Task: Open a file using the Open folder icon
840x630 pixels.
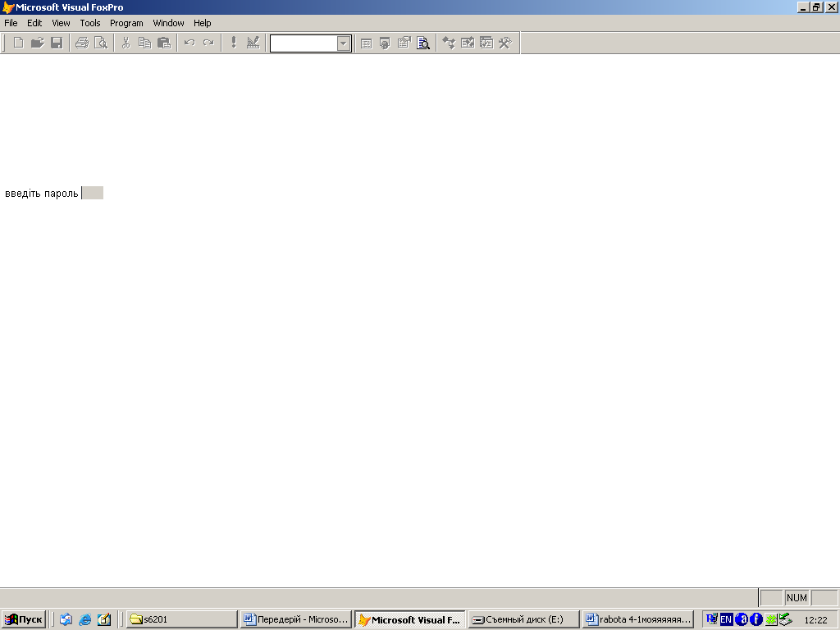Action: (38, 43)
